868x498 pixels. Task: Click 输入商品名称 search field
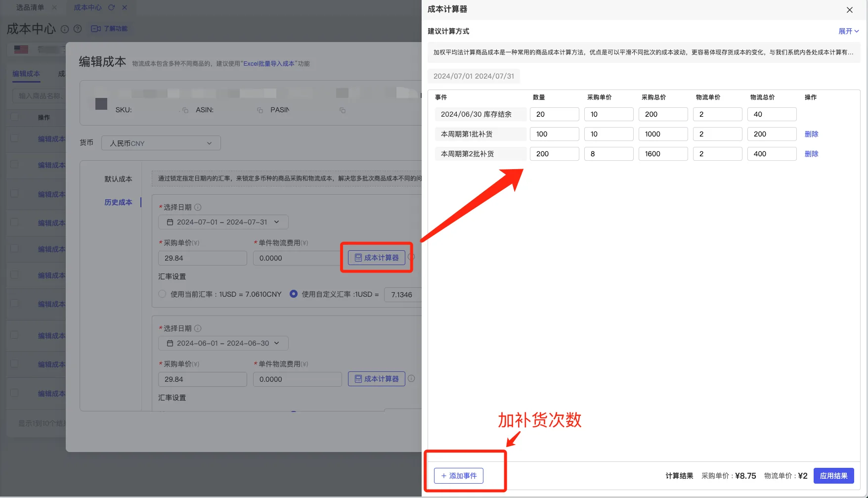(x=39, y=96)
